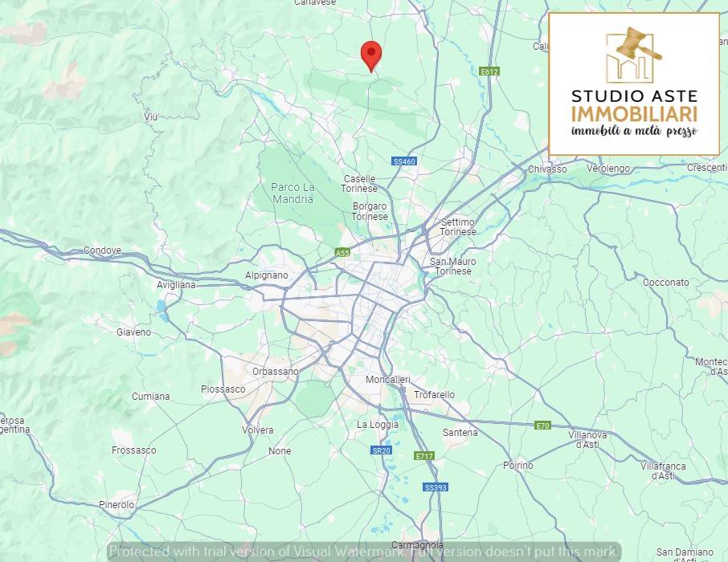Click the E612 highway shield
This screenshot has height=562, width=728.
(x=489, y=71)
